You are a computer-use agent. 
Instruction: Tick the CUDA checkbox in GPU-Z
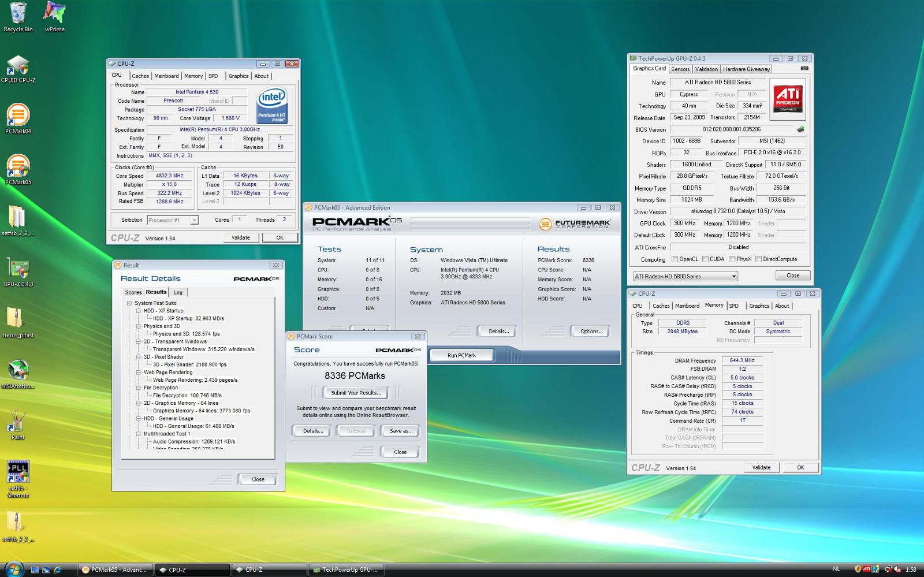click(x=705, y=259)
